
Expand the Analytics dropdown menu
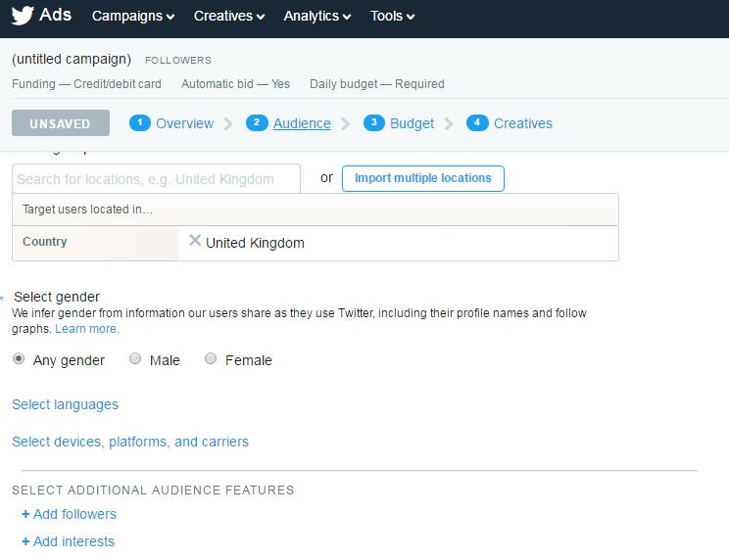(317, 16)
